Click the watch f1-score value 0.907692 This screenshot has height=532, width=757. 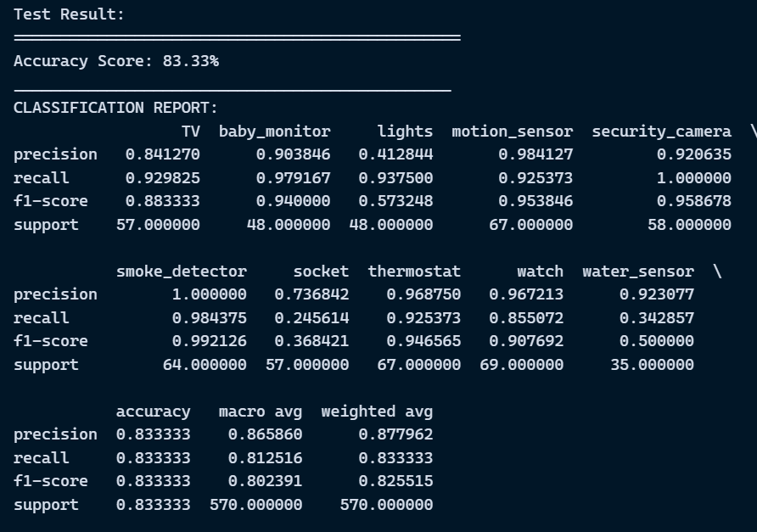[x=526, y=341]
